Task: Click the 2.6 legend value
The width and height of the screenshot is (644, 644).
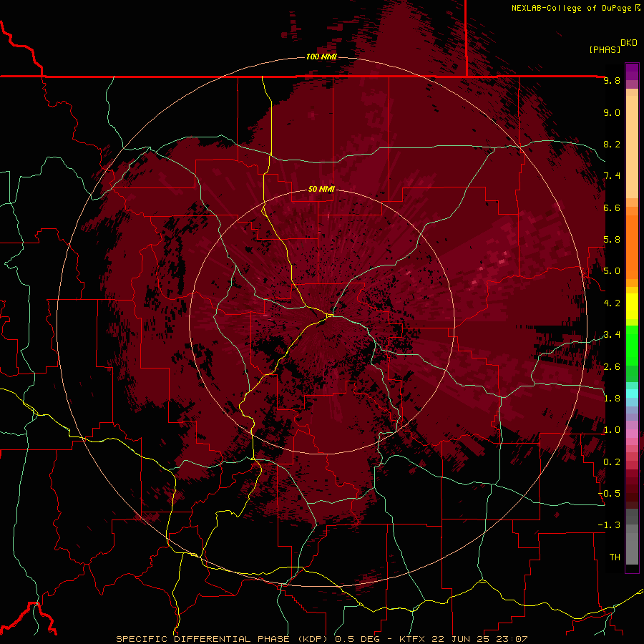Action: point(612,367)
